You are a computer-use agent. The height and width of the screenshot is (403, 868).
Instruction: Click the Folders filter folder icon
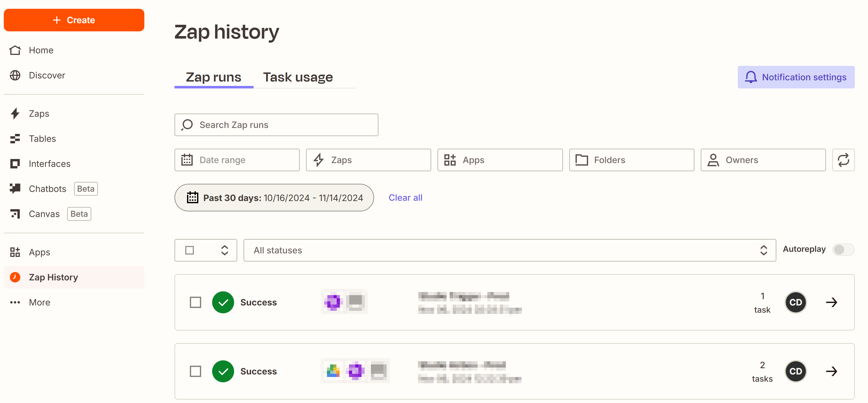pyautogui.click(x=581, y=160)
